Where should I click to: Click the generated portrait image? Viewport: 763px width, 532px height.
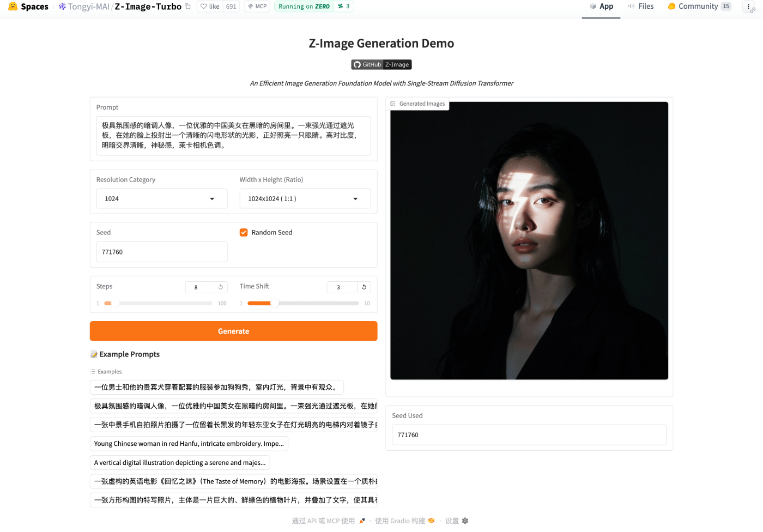tap(529, 240)
